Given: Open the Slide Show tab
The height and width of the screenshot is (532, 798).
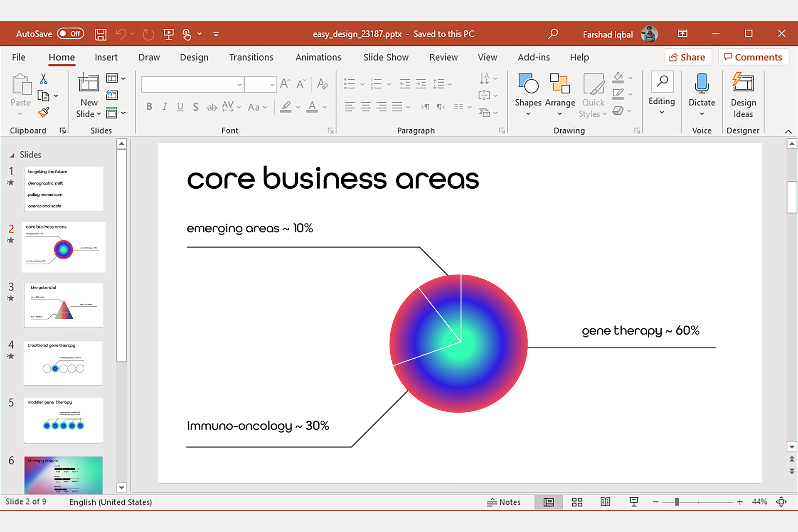Looking at the screenshot, I should click(386, 57).
